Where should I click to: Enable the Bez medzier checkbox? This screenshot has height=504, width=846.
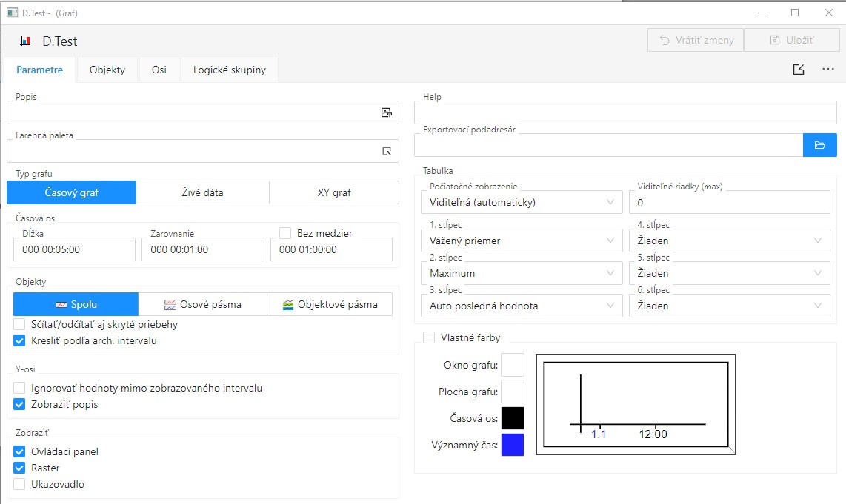click(285, 233)
